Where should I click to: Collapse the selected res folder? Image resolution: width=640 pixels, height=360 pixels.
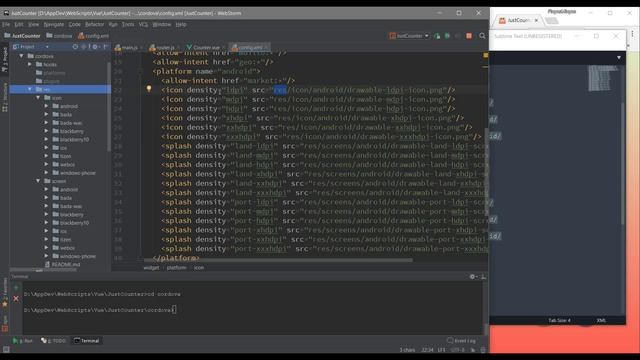pos(30,89)
